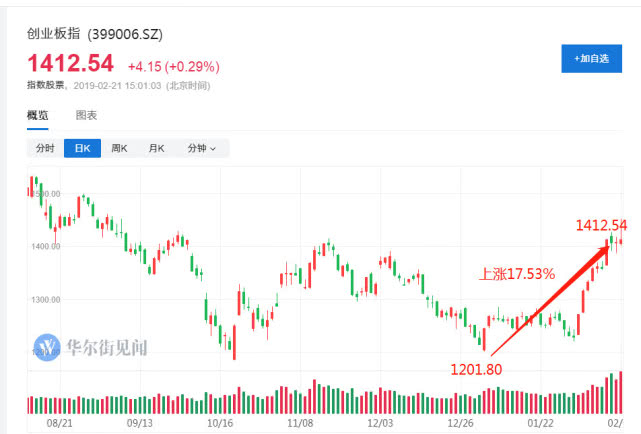
Task: Switch to the 月K monthly view
Action: click(x=156, y=148)
